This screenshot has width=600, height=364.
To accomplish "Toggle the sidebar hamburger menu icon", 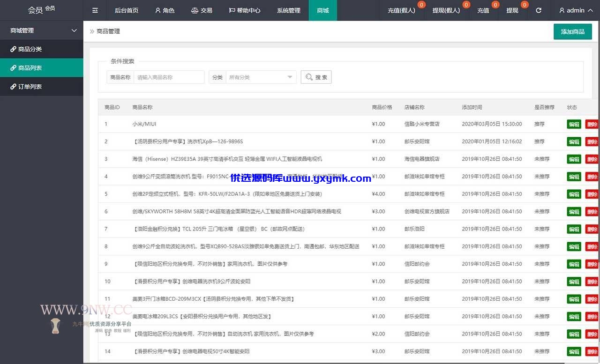I will coord(95,10).
